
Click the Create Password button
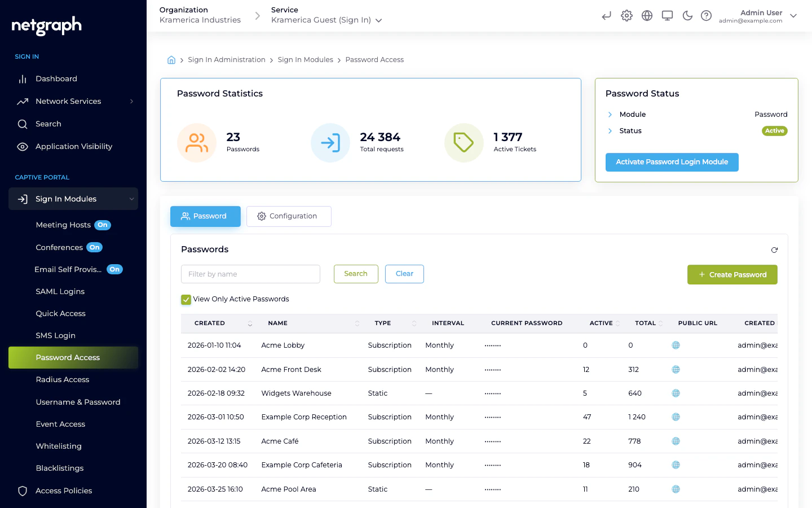point(732,274)
